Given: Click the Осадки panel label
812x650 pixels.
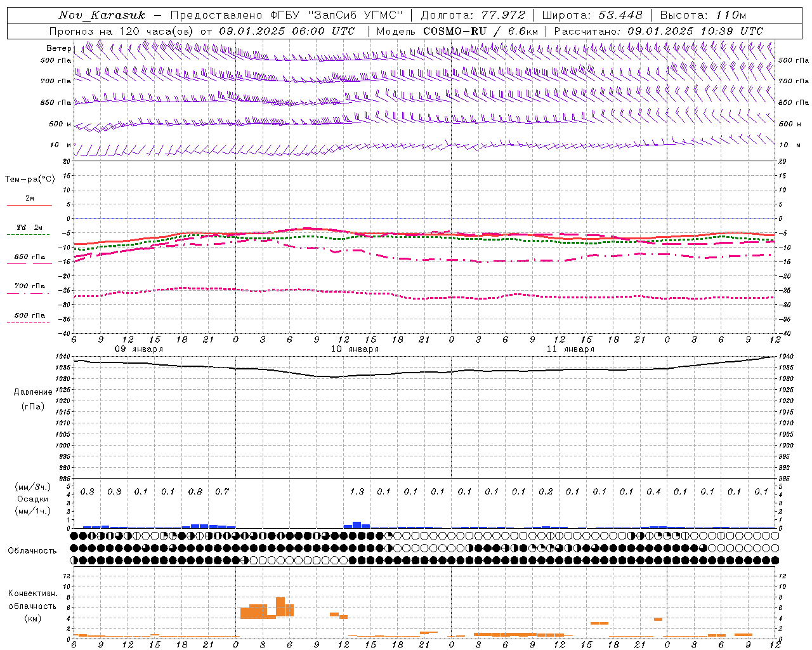Looking at the screenshot, I should click(33, 499).
